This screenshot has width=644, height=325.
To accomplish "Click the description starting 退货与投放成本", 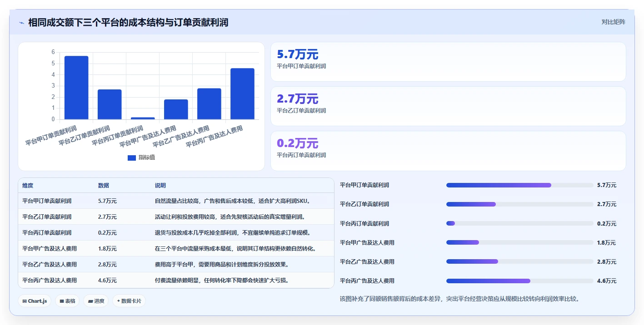I will (x=232, y=232).
